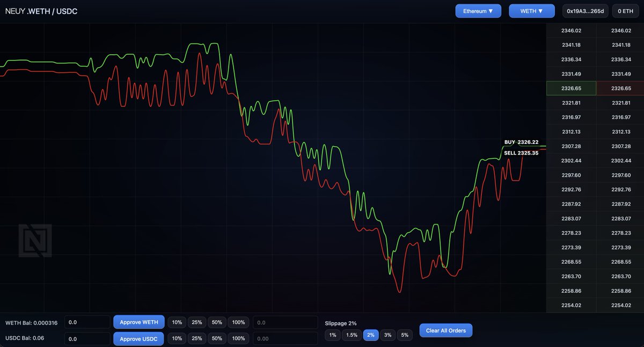
Task: Click the wallet address 0x19A3...265d
Action: click(x=586, y=11)
